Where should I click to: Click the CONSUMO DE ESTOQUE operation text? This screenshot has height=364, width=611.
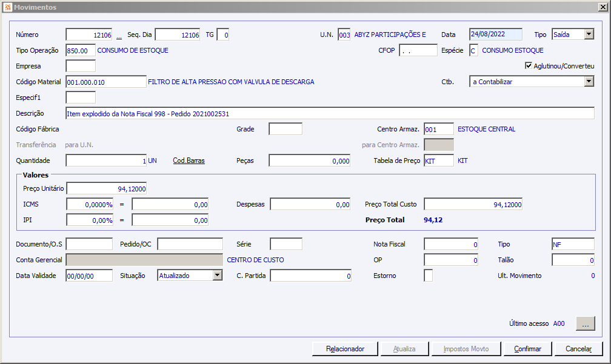click(x=133, y=50)
